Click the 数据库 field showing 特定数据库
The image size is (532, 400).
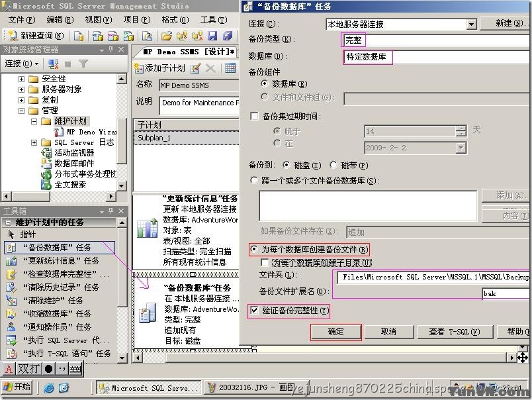pos(435,57)
